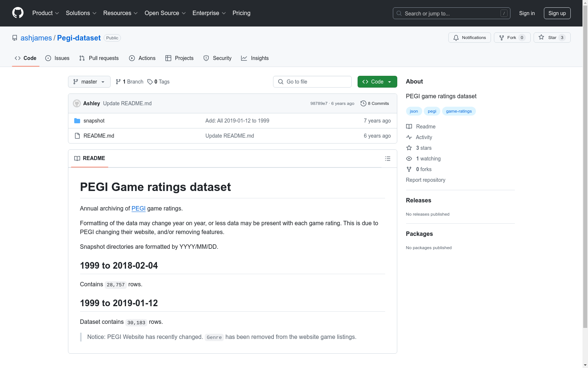Open the Insights tab

[255, 58]
